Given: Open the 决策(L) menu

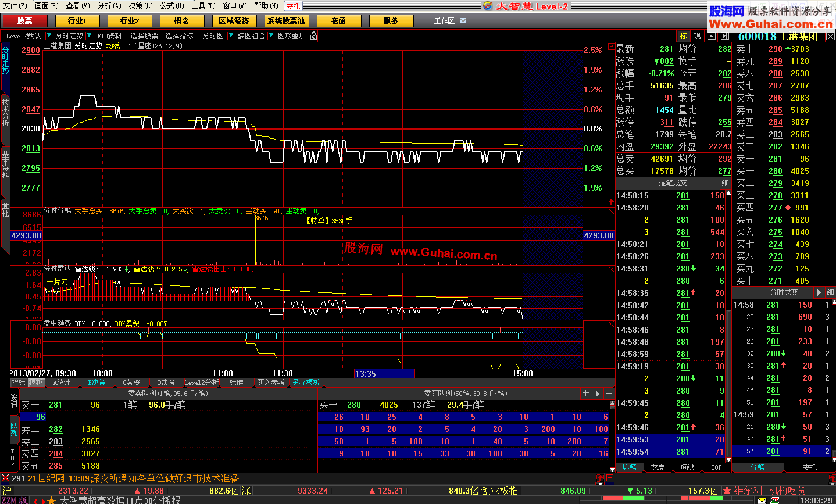Looking at the screenshot, I should coord(141,6).
